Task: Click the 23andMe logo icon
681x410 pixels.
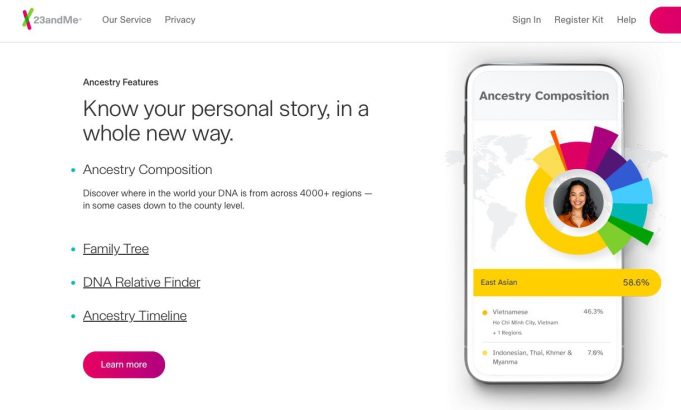Action: coord(28,19)
